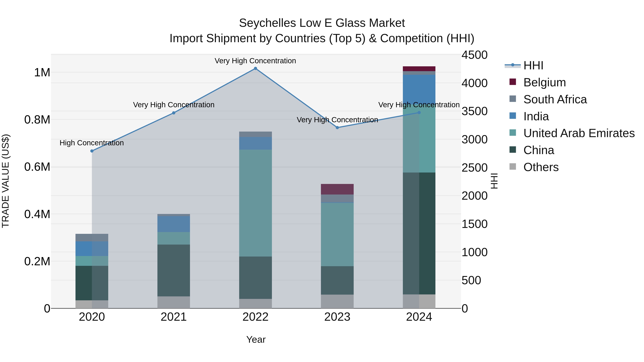
Task: Click the 2023 x-axis label
Action: click(x=337, y=317)
